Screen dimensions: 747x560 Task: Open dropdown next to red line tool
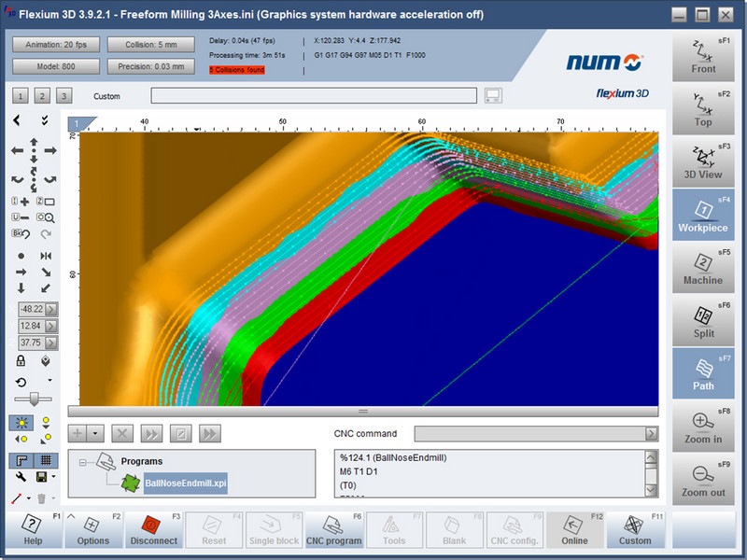pos(29,498)
